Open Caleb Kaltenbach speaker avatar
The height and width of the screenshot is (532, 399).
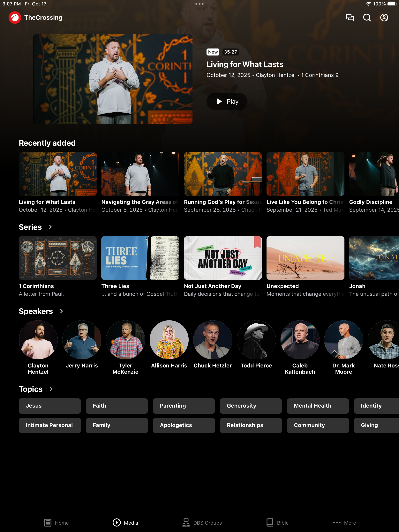300,340
